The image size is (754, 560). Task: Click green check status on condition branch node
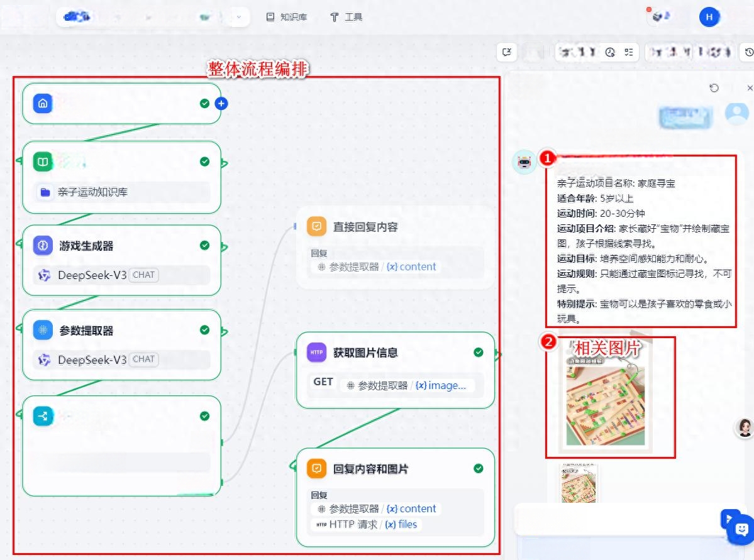tap(205, 416)
